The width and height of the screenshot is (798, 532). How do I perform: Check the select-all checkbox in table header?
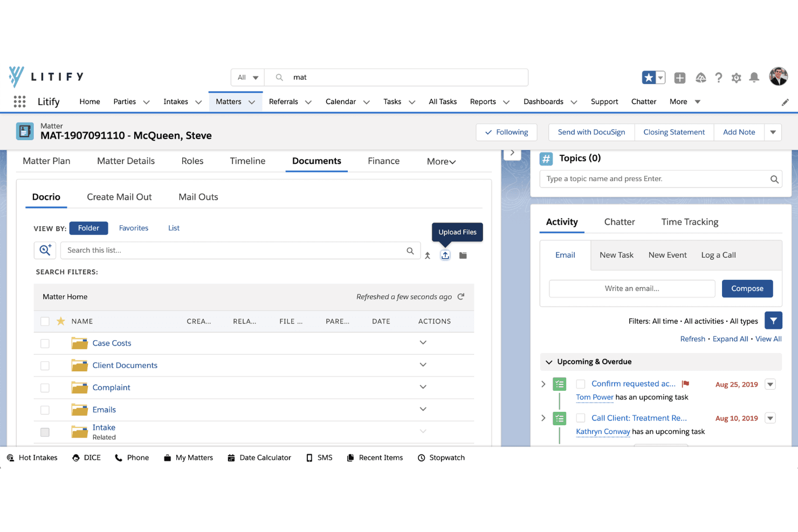point(45,321)
